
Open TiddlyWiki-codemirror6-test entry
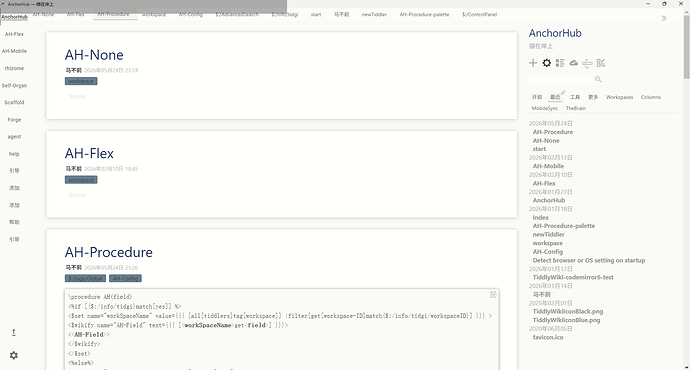(x=573, y=277)
